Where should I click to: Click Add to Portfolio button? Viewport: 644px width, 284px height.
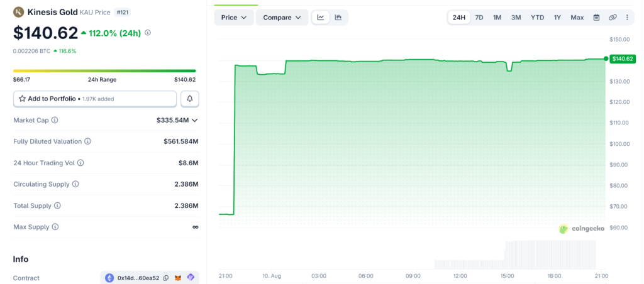[x=95, y=99]
